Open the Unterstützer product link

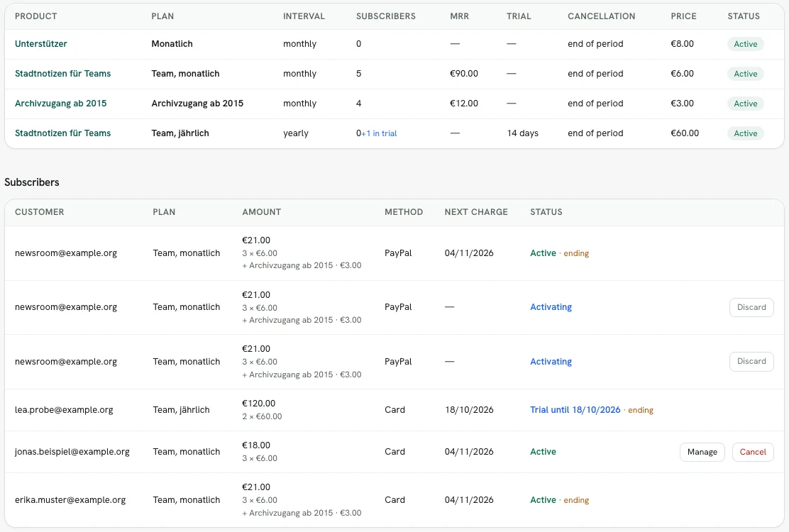pos(40,44)
